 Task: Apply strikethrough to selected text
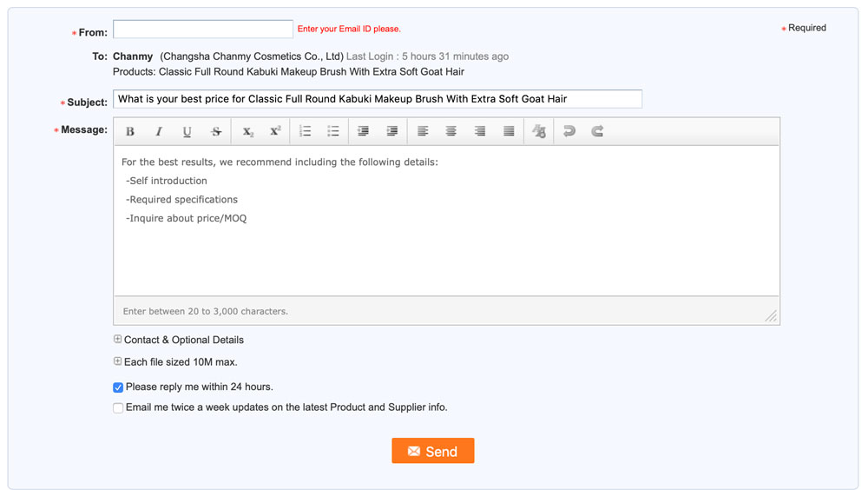216,132
